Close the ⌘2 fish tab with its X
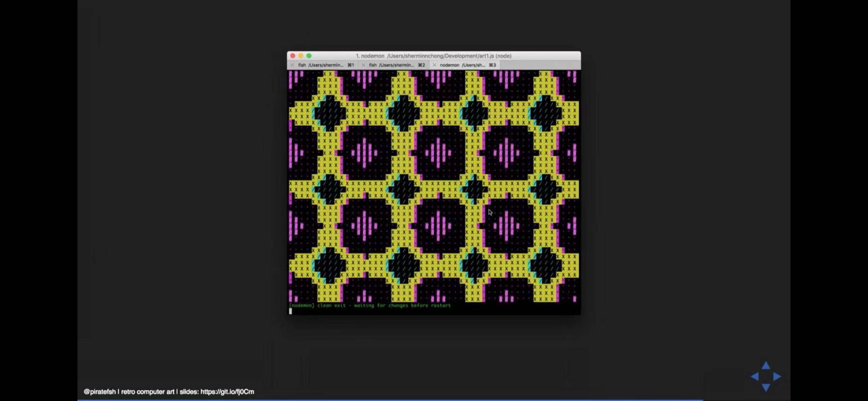Screen dimensions: 868x401 (363, 65)
